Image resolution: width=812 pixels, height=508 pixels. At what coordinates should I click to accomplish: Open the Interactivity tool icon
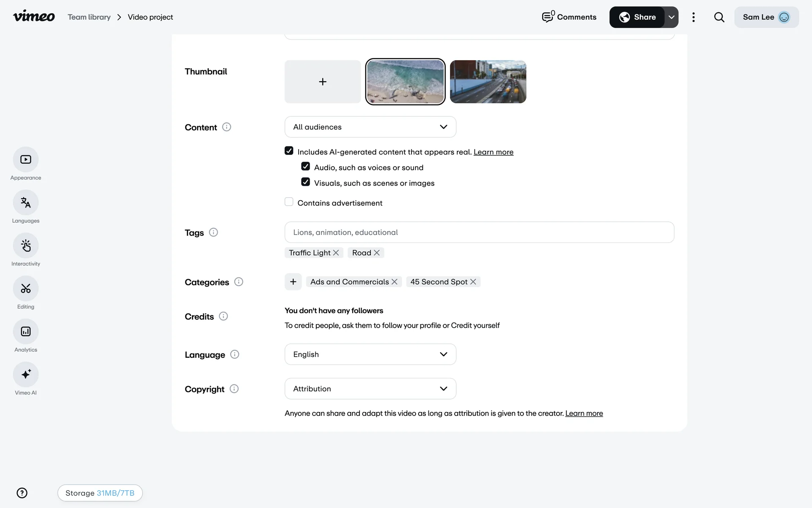[x=26, y=246]
